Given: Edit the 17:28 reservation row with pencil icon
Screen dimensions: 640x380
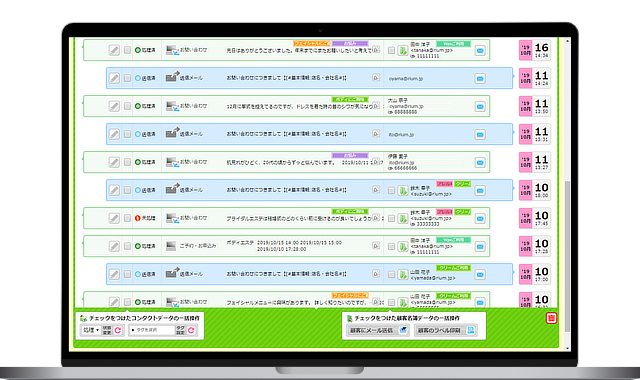Looking at the screenshot, I should pyautogui.click(x=114, y=246).
